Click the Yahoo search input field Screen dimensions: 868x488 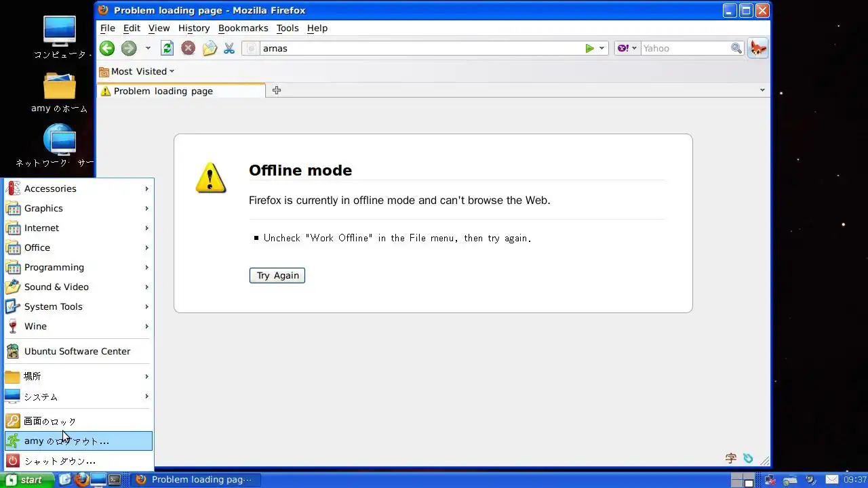[x=685, y=48]
